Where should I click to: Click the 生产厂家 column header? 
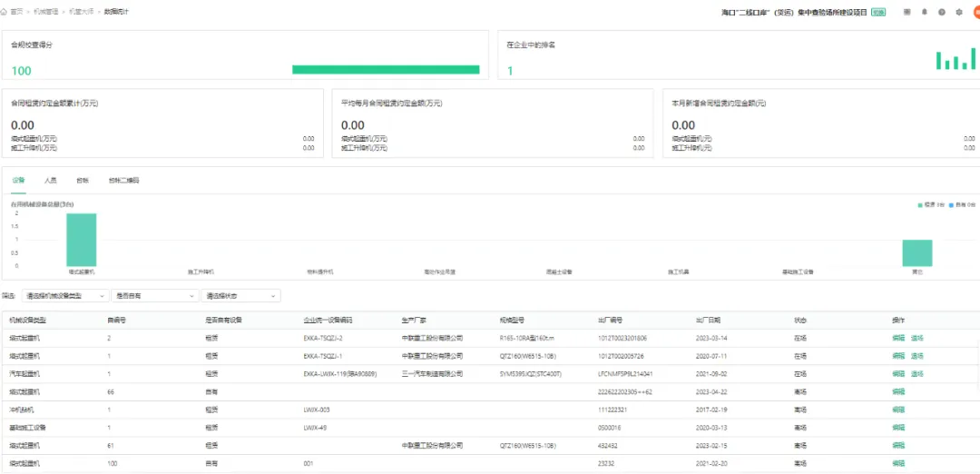(x=414, y=321)
